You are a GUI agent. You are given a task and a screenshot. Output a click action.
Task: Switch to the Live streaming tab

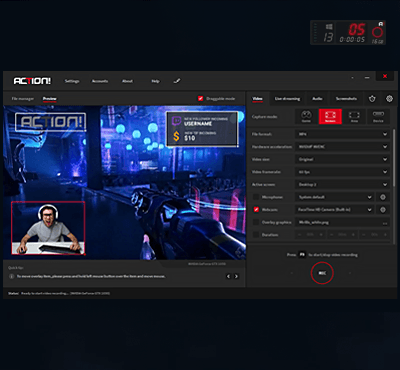click(x=287, y=99)
